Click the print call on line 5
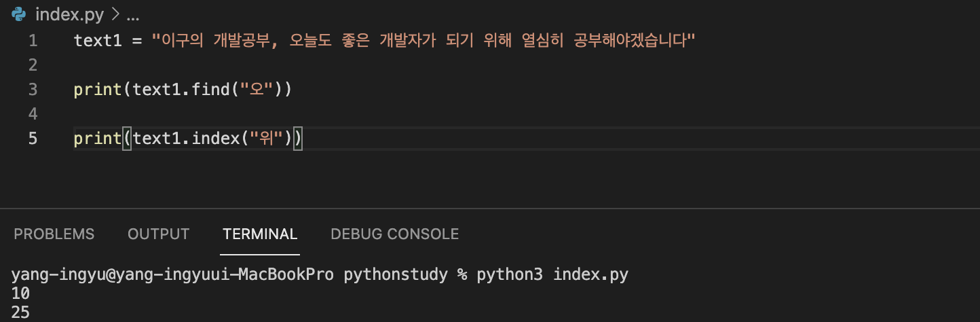980x322 pixels. [98, 139]
